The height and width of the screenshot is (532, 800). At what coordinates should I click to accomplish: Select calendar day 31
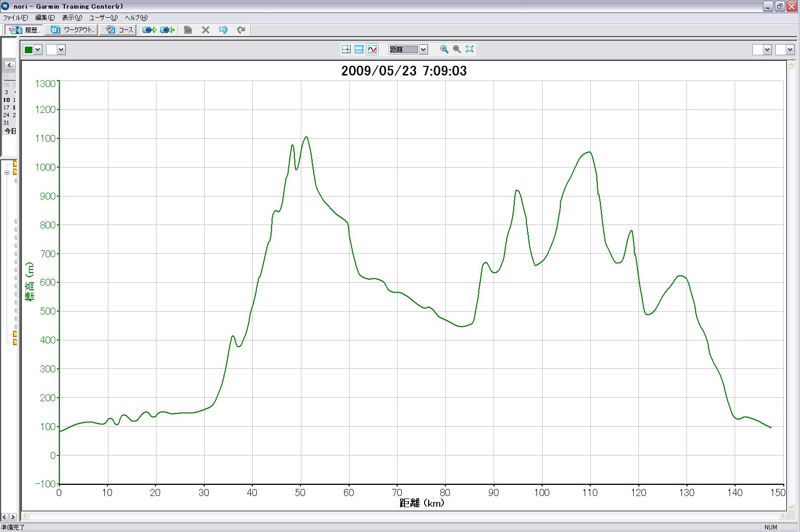tap(6, 123)
